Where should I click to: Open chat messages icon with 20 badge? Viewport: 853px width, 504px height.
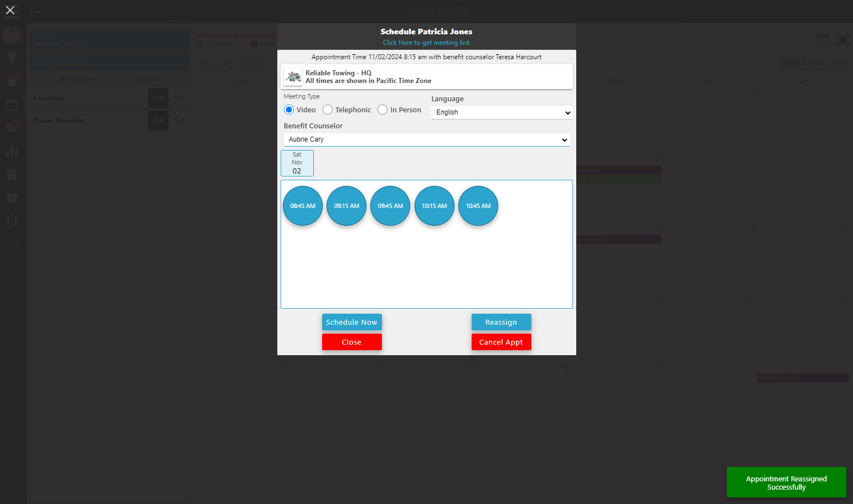[12, 128]
